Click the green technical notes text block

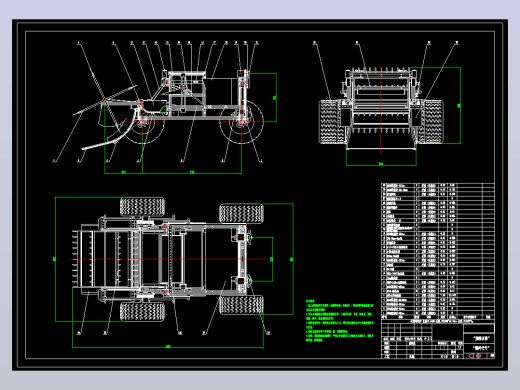(x=340, y=320)
